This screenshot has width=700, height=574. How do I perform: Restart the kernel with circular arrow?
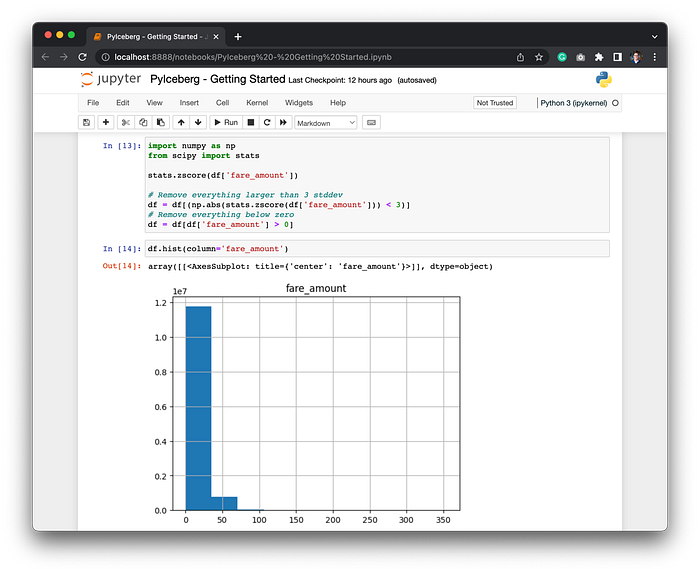tap(267, 122)
